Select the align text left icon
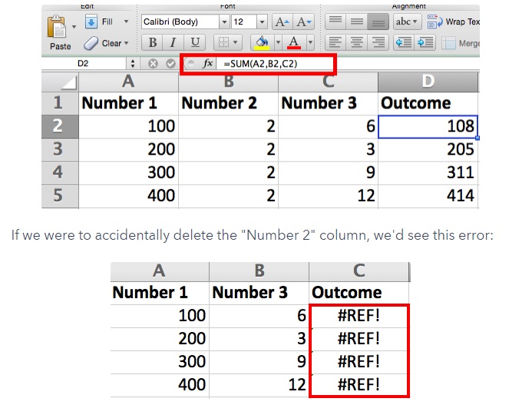532x405 pixels. coord(335,42)
